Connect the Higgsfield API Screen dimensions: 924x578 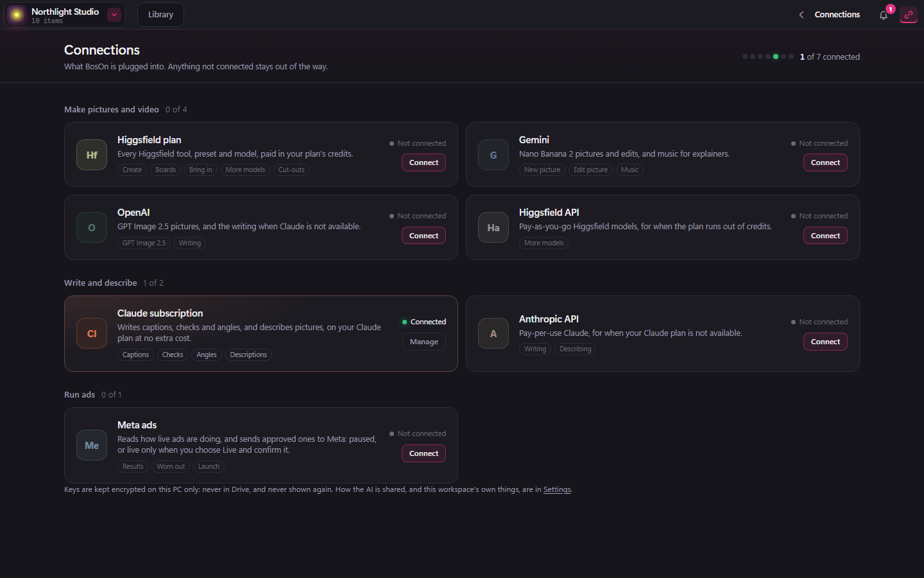[x=825, y=236]
